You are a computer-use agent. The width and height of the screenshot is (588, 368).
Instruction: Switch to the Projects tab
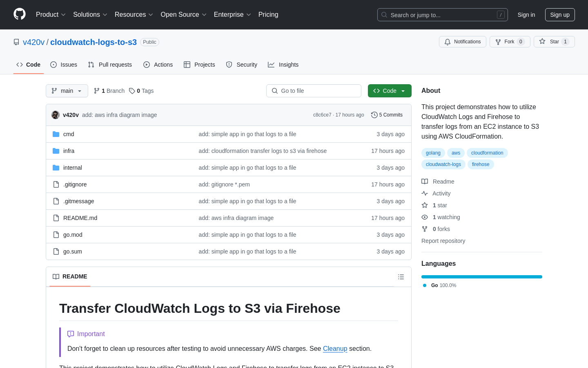click(x=199, y=65)
